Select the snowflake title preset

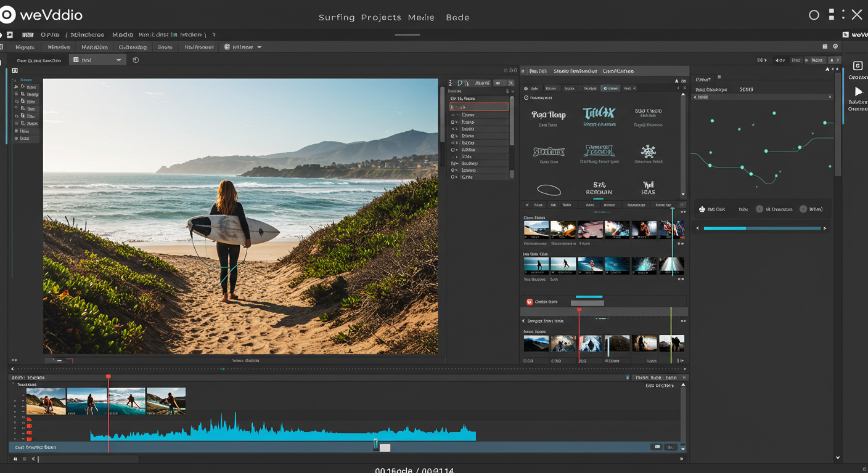tap(648, 151)
